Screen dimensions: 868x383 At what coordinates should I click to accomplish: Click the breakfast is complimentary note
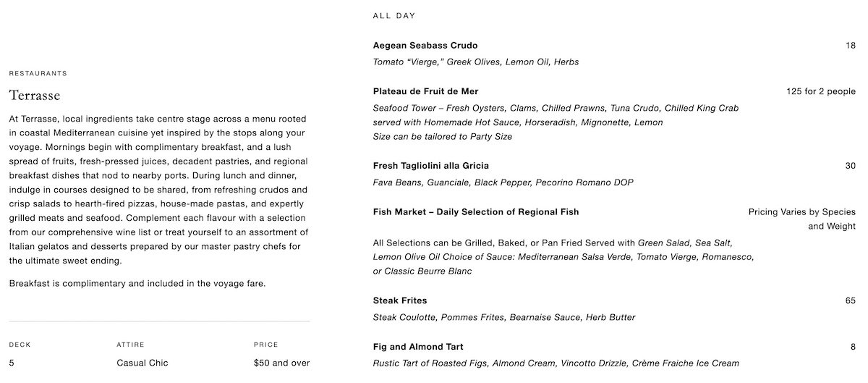point(137,284)
